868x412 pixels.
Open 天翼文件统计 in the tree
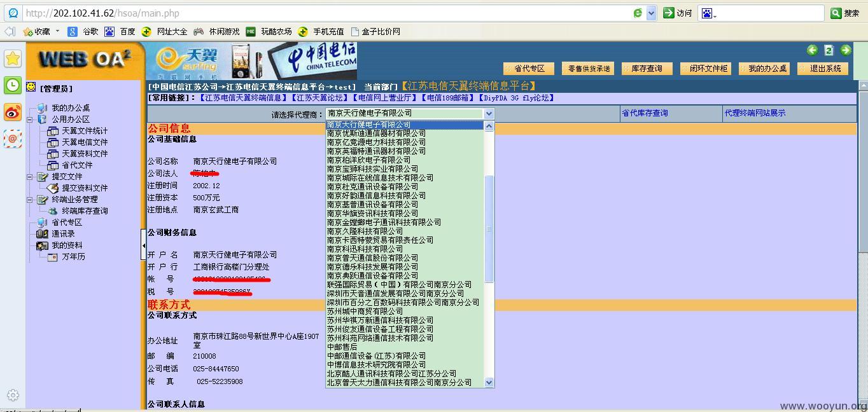(85, 131)
